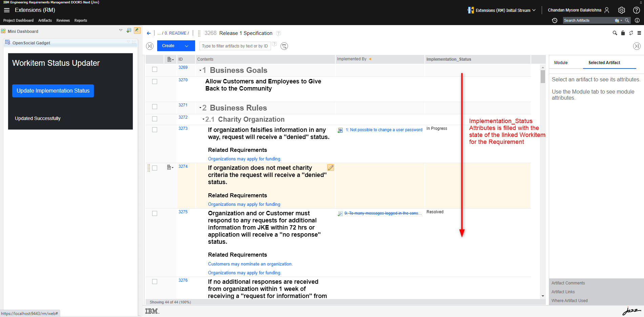Image resolution: width=644 pixels, height=317 pixels.
Task: Open the filter funnel icon beside the filter box
Action: point(284,46)
